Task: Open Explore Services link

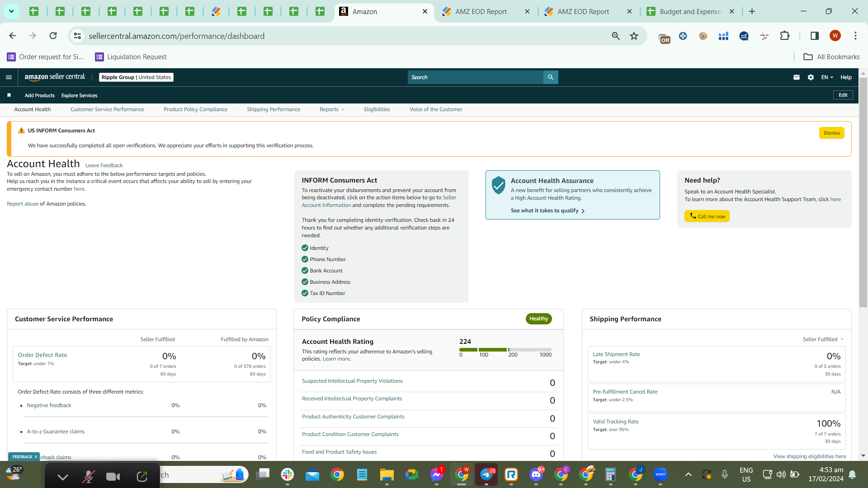Action: click(80, 95)
